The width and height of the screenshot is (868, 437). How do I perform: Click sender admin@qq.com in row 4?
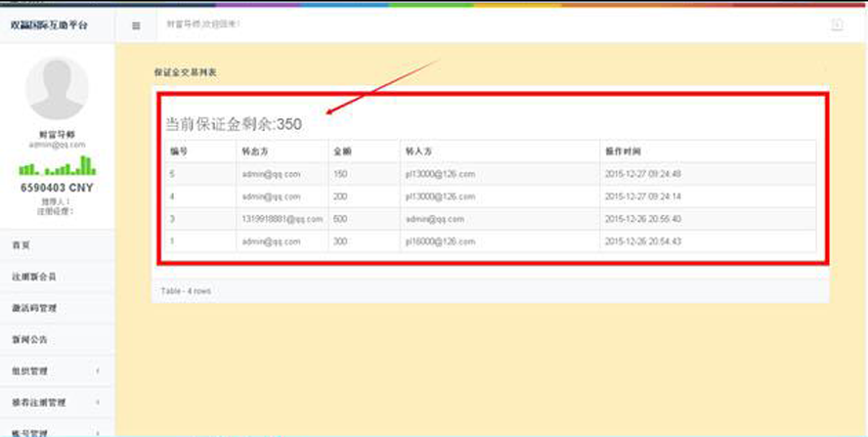coord(272,197)
